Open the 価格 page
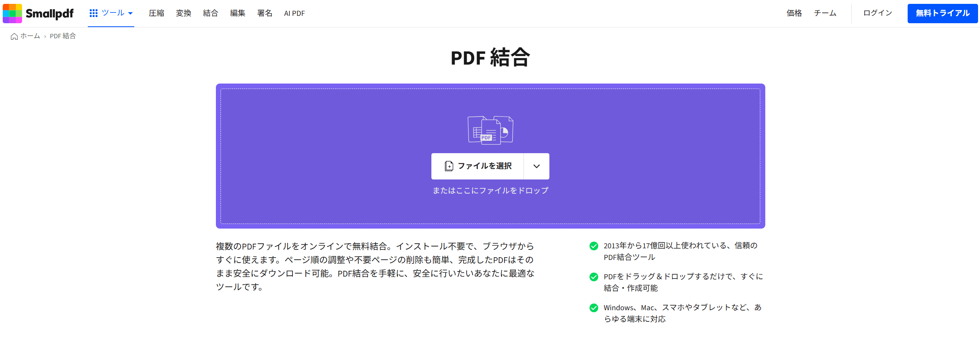980x357 pixels. point(794,13)
